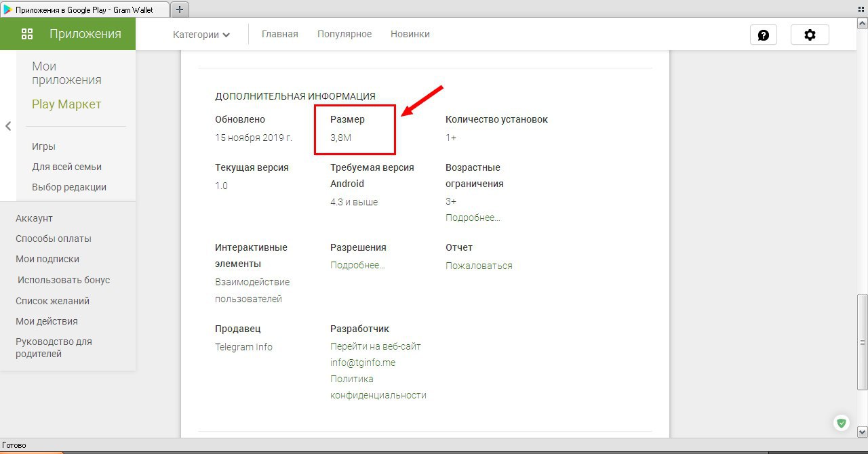Image resolution: width=868 pixels, height=454 pixels.
Task: Click the 3+ age rating value
Action: point(451,201)
